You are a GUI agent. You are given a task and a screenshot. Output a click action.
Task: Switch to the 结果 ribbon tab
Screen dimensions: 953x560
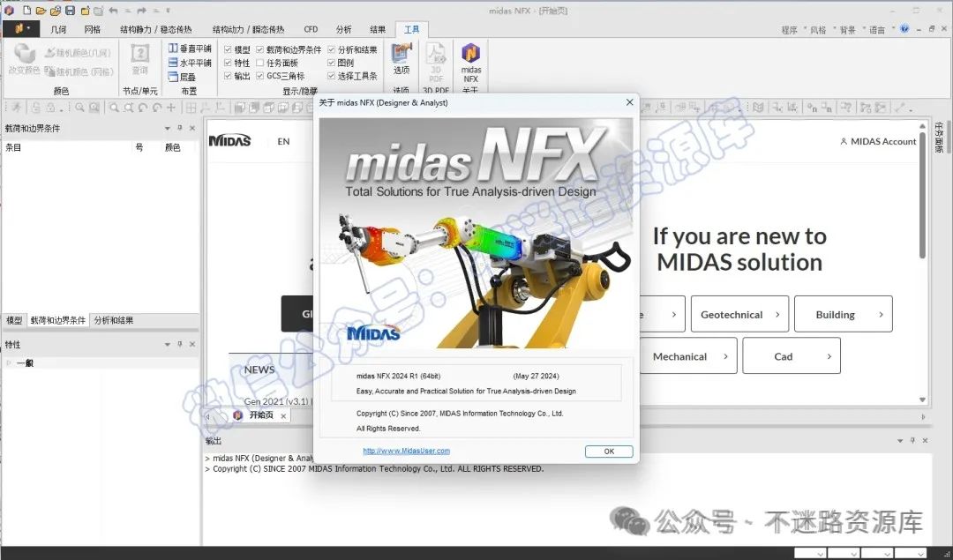pyautogui.click(x=378, y=29)
